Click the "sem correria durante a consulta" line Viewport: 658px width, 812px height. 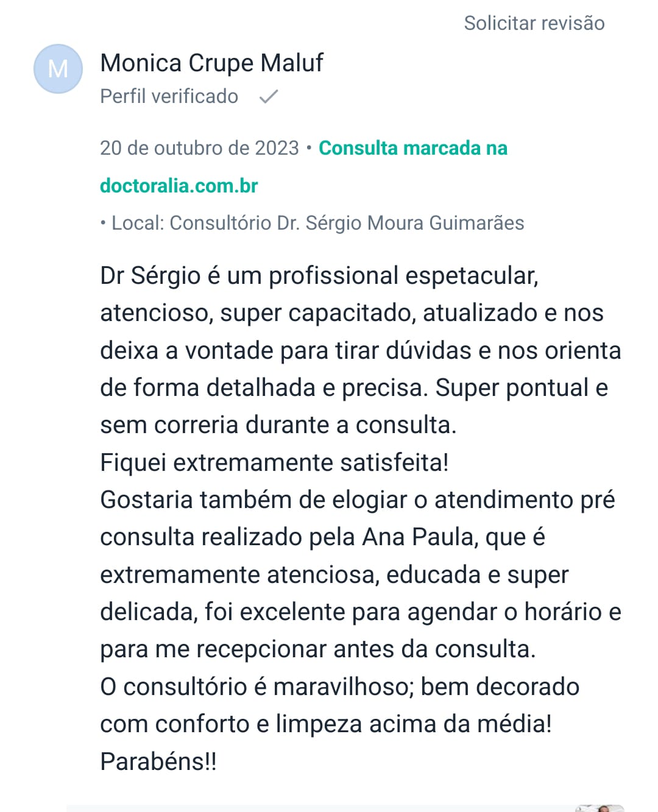[x=278, y=425]
